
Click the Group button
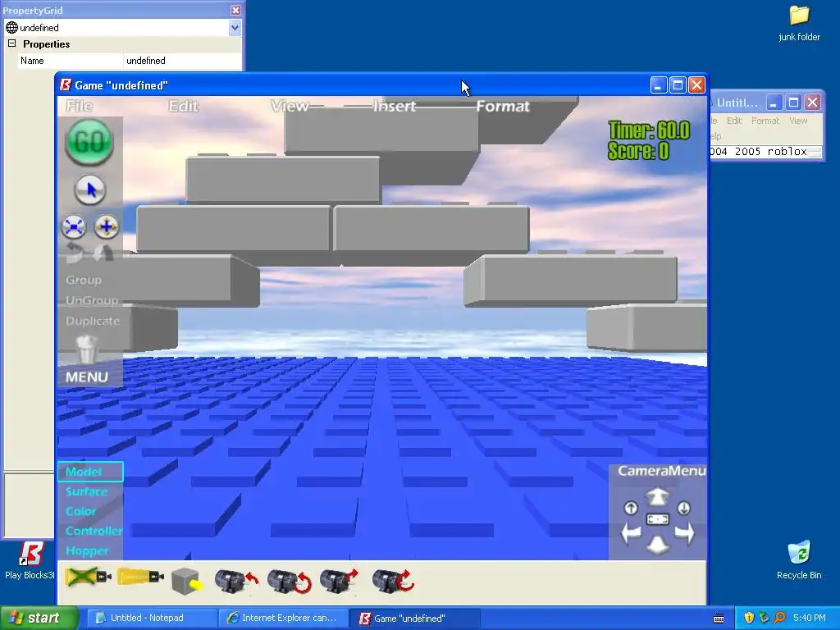pyautogui.click(x=84, y=280)
